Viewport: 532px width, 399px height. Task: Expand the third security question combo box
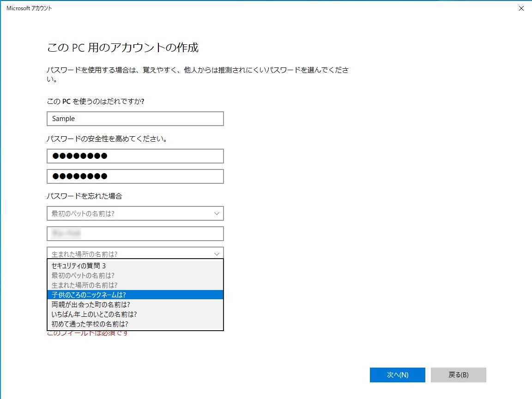coord(135,254)
